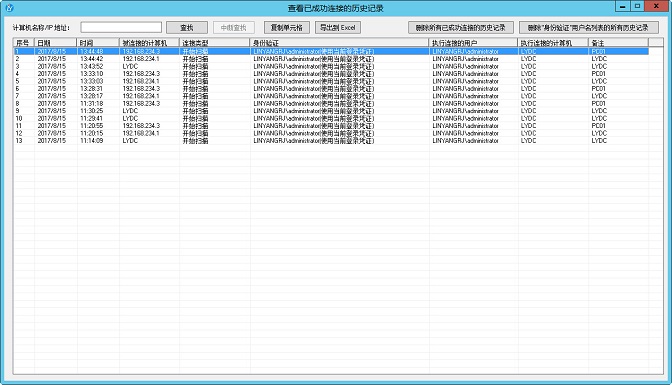Select the time cell 11:20:55
The image size is (672, 385).
point(91,126)
